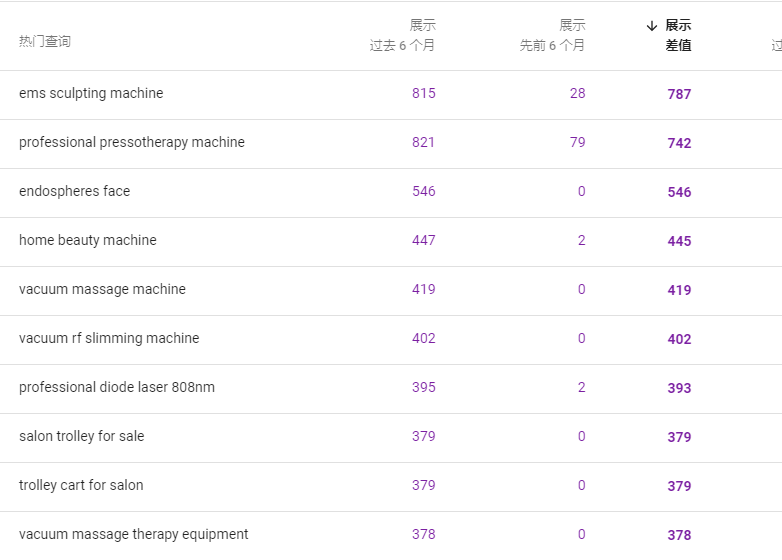Viewport: 782px width, 560px height.
Task: Open vacuum massage therapy equipment query
Action: [x=134, y=535]
